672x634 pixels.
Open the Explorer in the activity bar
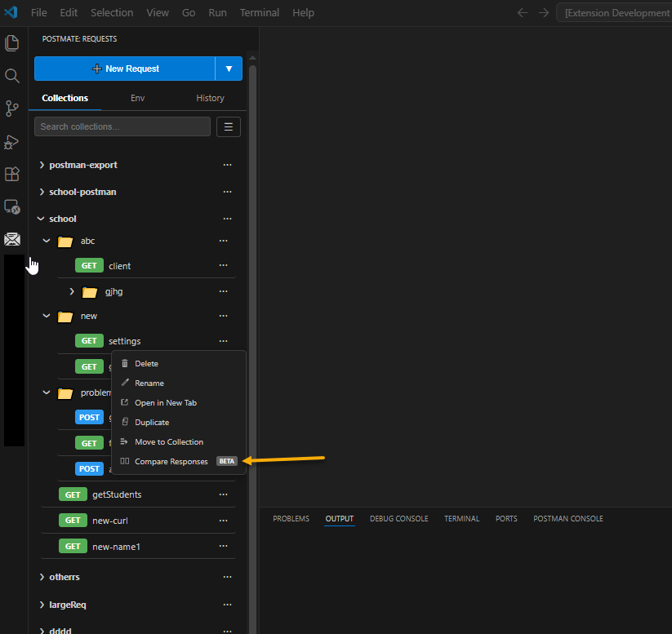[x=12, y=42]
